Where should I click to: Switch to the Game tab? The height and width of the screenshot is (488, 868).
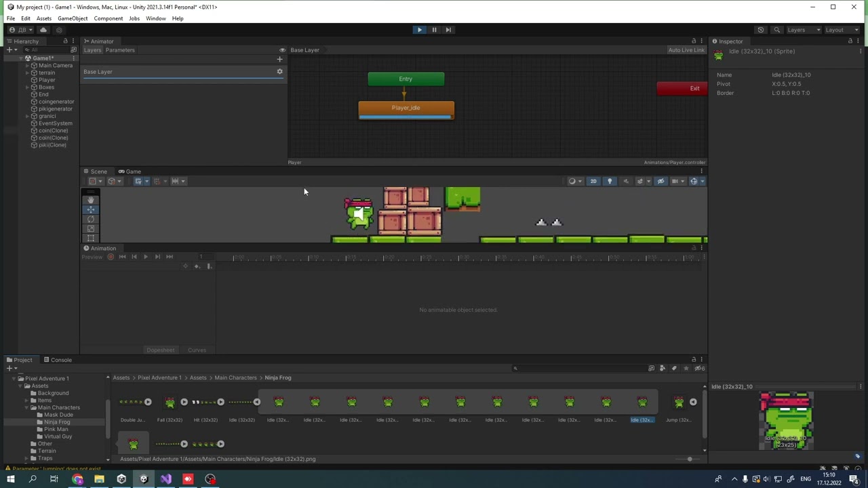click(x=130, y=171)
